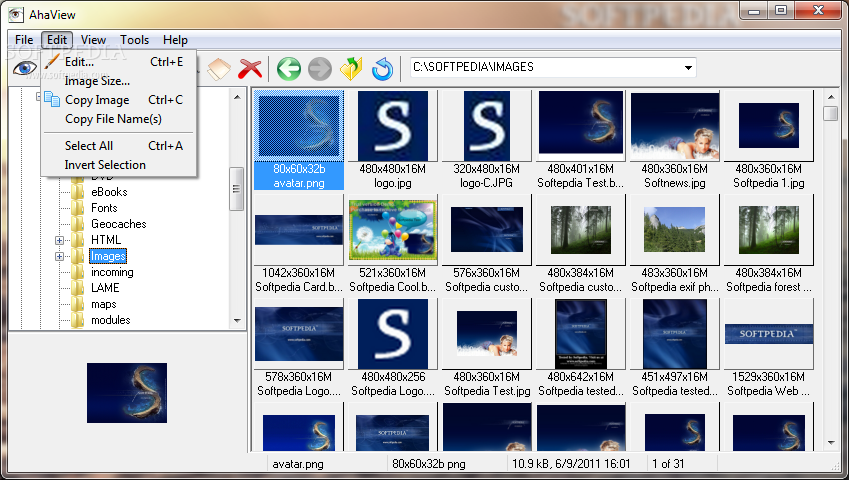This screenshot has width=849, height=480.
Task: Click thumbnail pane scrollbar down arrow
Action: (x=831, y=443)
